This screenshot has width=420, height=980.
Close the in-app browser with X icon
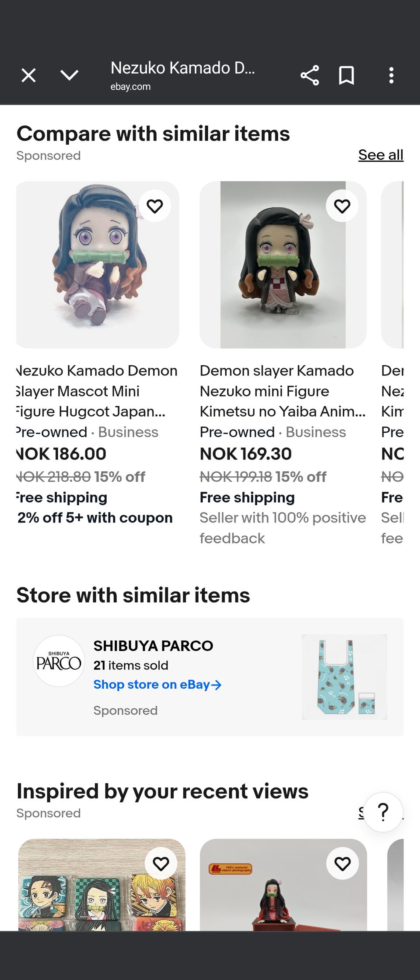tap(29, 75)
